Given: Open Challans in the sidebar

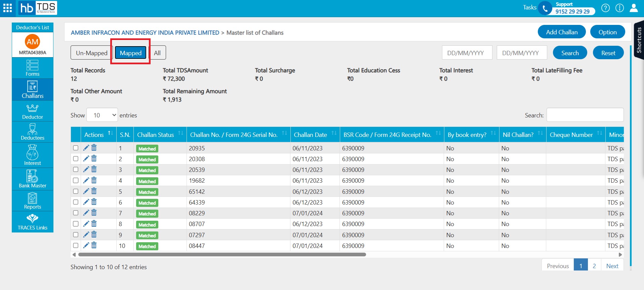Looking at the screenshot, I should coord(33,89).
